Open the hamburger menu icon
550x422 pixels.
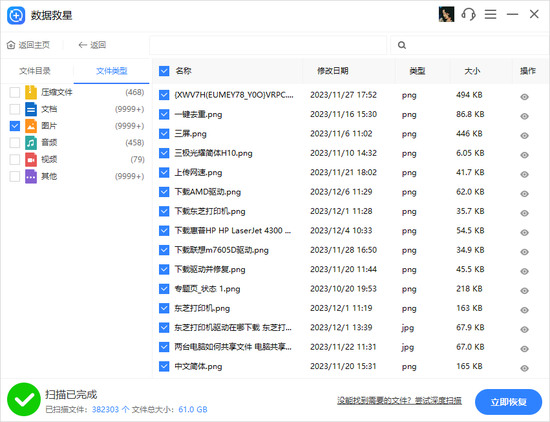[x=490, y=14]
